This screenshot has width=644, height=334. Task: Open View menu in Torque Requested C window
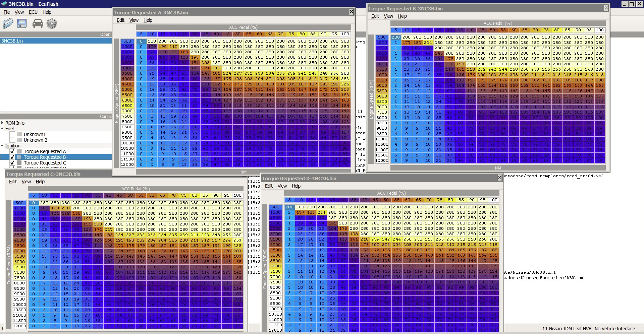[x=26, y=182]
